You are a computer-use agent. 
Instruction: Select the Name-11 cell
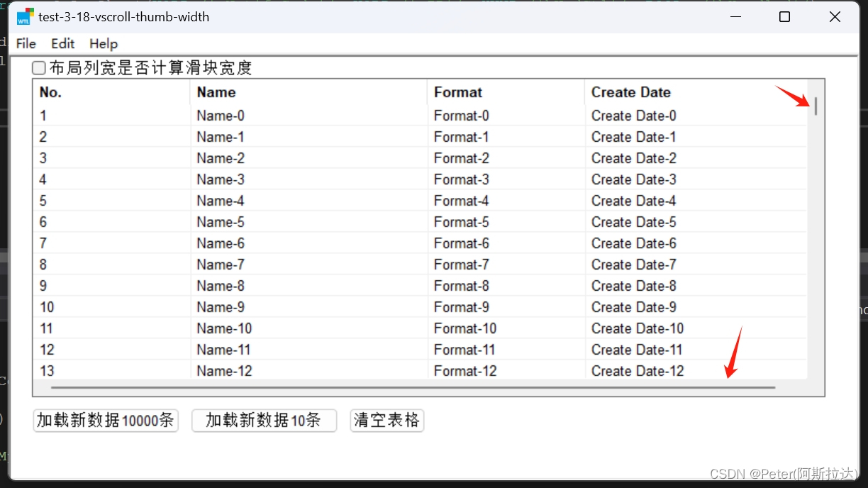click(309, 350)
